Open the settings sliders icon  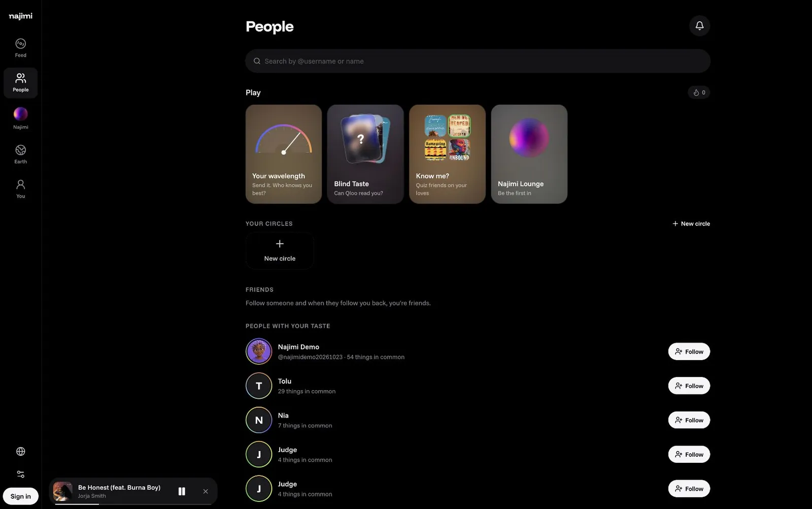(21, 474)
